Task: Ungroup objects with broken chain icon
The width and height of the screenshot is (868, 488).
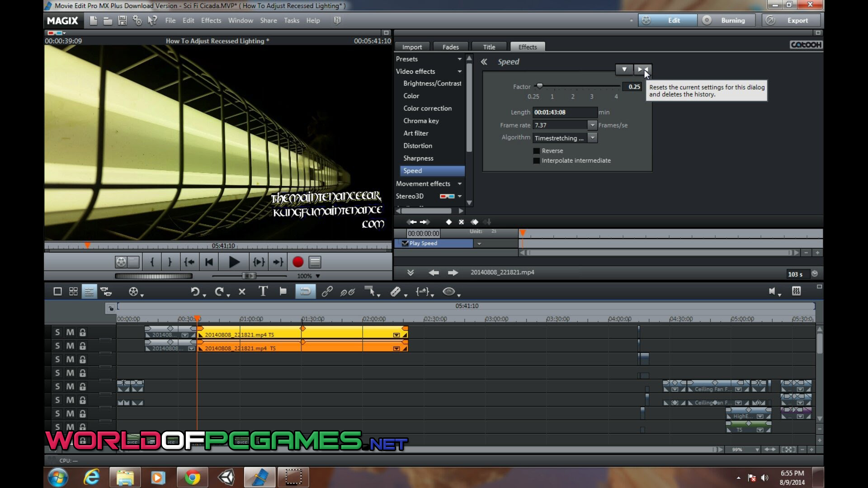Action: pyautogui.click(x=347, y=292)
